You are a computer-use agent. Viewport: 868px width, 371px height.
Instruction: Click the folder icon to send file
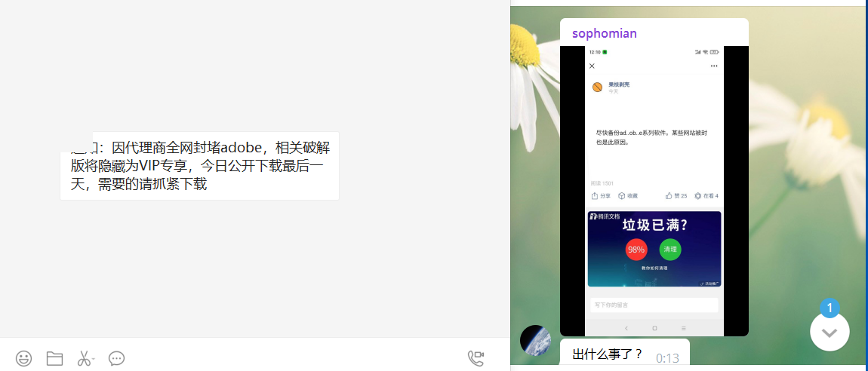(x=54, y=358)
